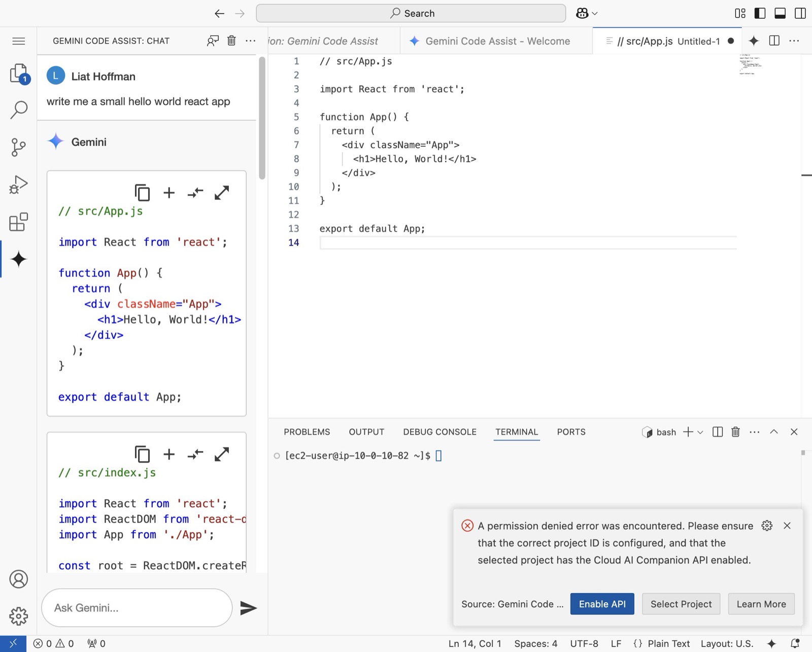Send the message to Gemini
This screenshot has width=812, height=652.
click(248, 608)
